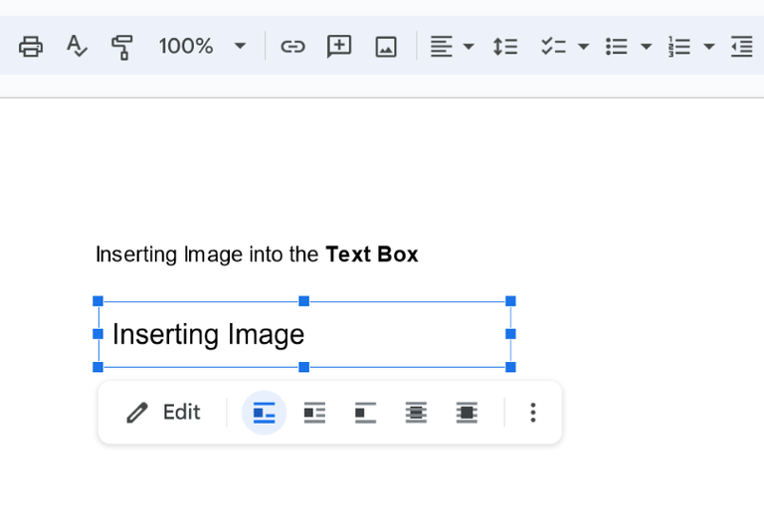Click the Print icon

tap(31, 46)
